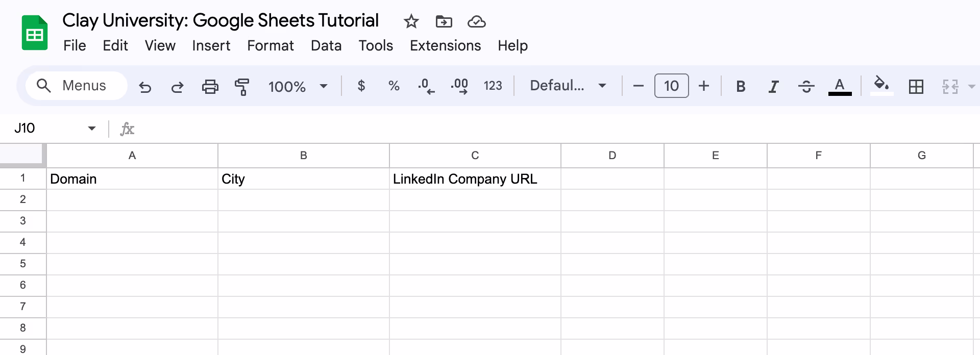The width and height of the screenshot is (980, 355).
Task: Open the Data menu
Action: [326, 45]
